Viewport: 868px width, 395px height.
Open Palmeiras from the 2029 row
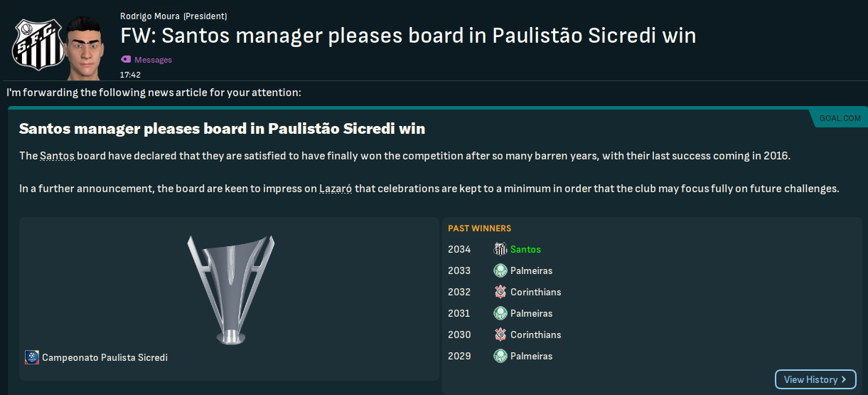point(531,356)
